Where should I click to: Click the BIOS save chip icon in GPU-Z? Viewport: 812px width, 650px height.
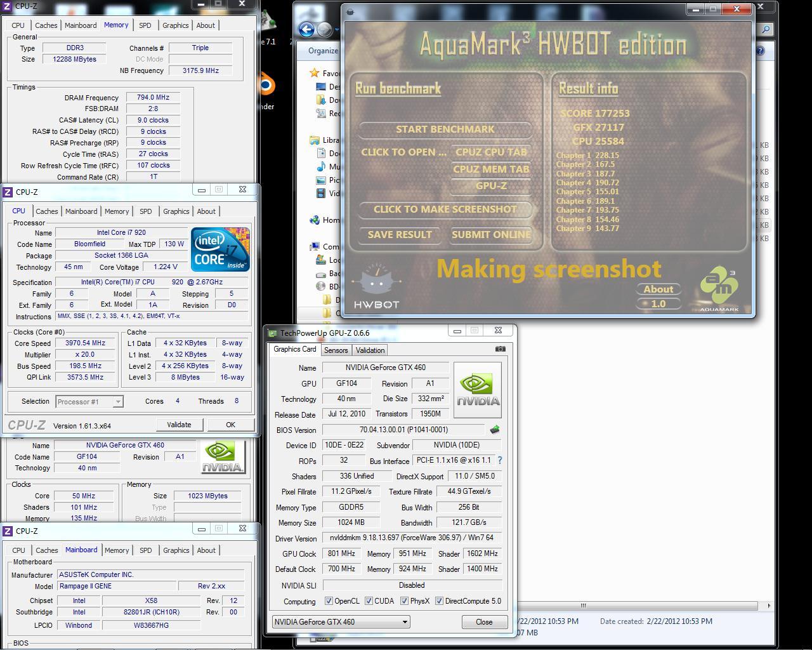(494, 430)
